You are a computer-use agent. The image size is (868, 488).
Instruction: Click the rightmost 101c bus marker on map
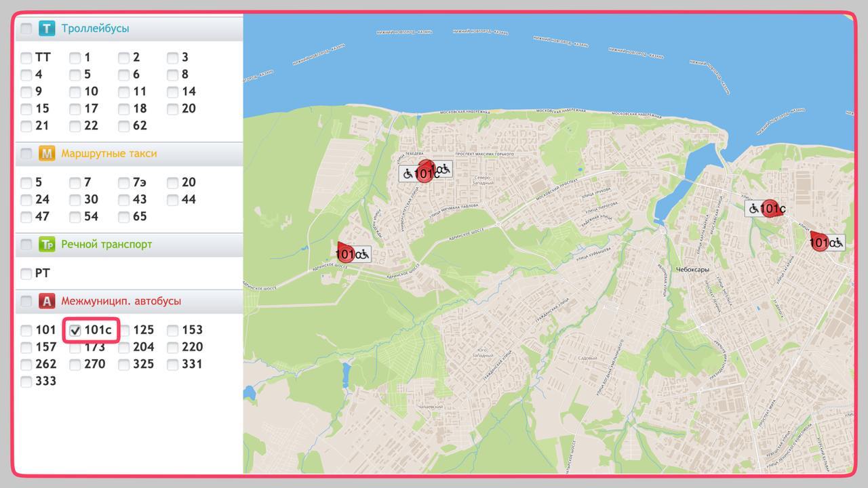point(821,242)
